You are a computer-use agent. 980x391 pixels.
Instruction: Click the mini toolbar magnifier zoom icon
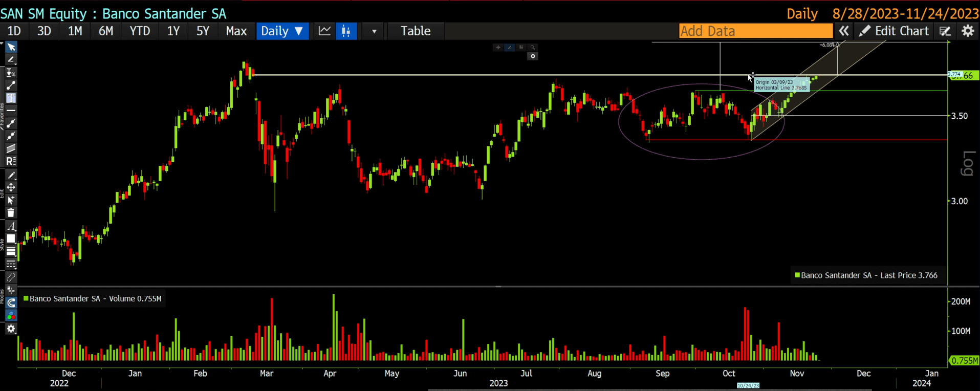(533, 47)
